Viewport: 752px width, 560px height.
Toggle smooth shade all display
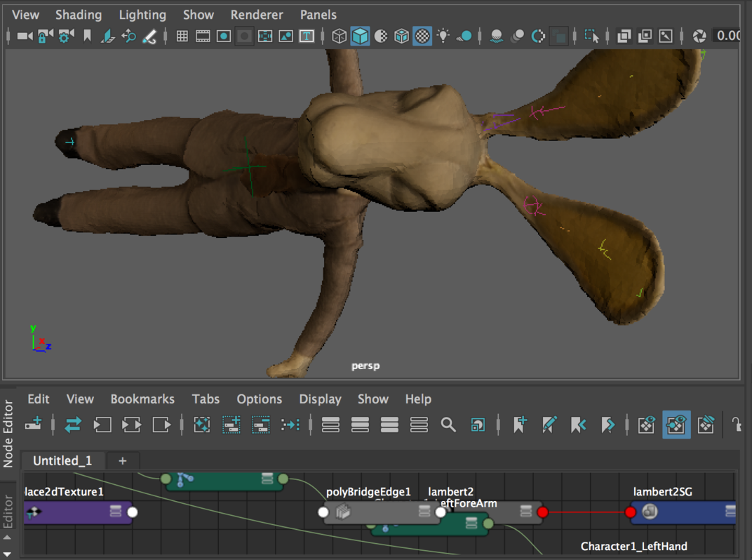click(360, 36)
